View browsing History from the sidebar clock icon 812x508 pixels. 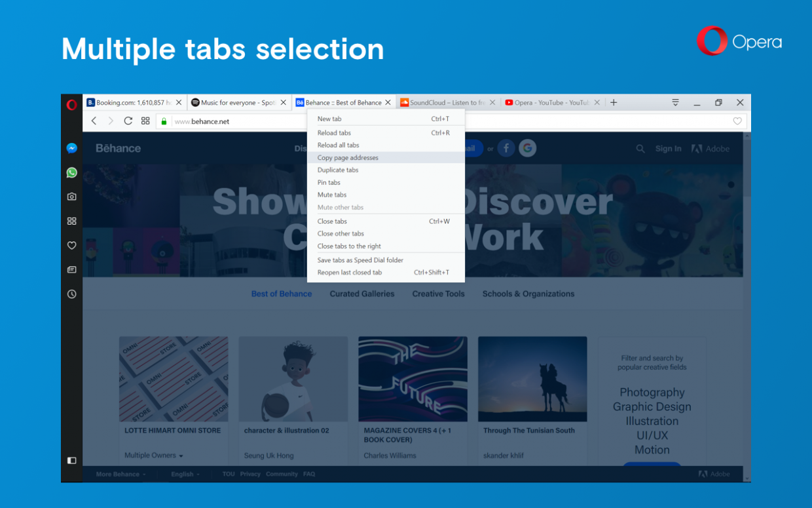point(71,294)
